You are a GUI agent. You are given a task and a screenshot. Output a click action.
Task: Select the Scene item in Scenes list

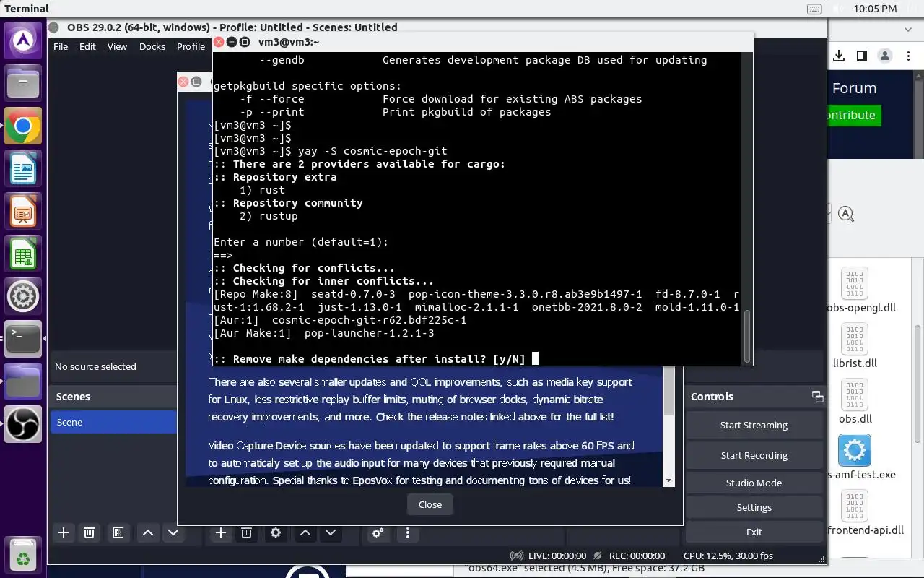tap(113, 422)
